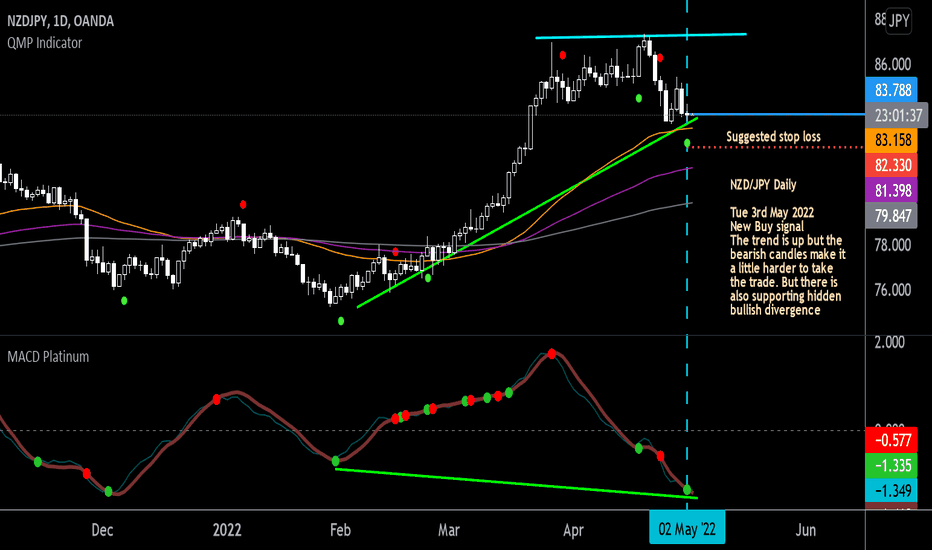Click the Feb label on time axis
Screen dimensions: 932x550
(x=341, y=530)
